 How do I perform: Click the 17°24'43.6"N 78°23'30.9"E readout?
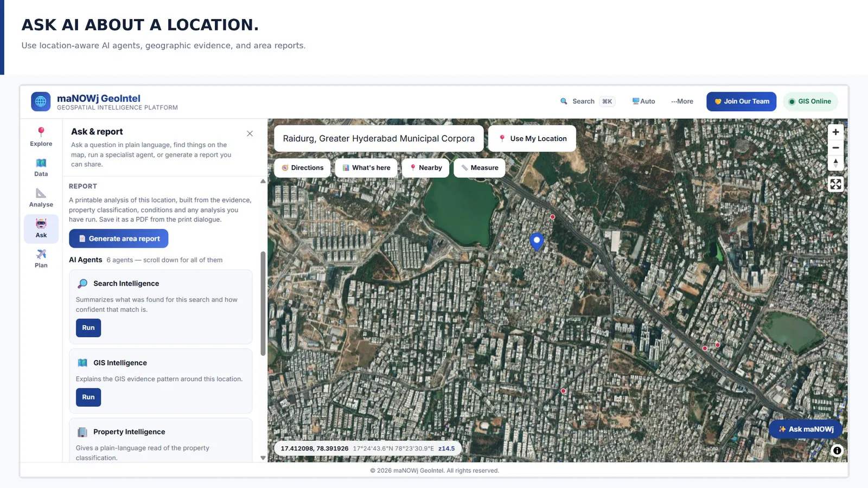[393, 449]
